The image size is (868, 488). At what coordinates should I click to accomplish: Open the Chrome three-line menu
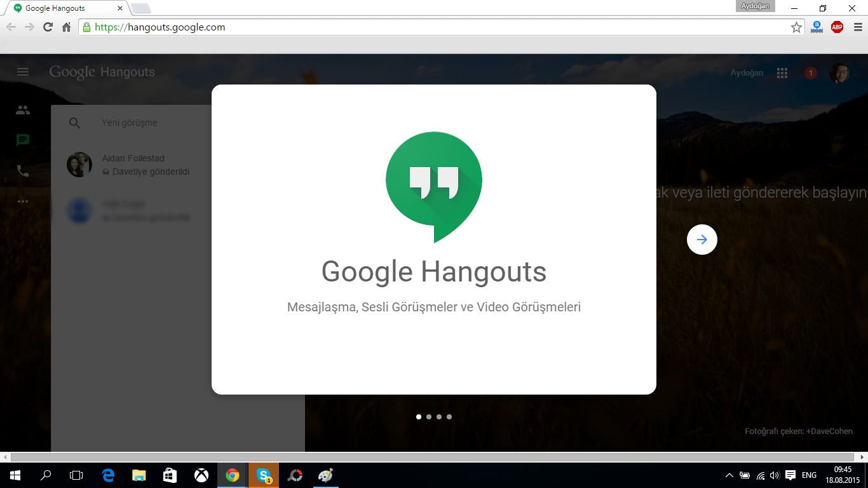tap(857, 27)
